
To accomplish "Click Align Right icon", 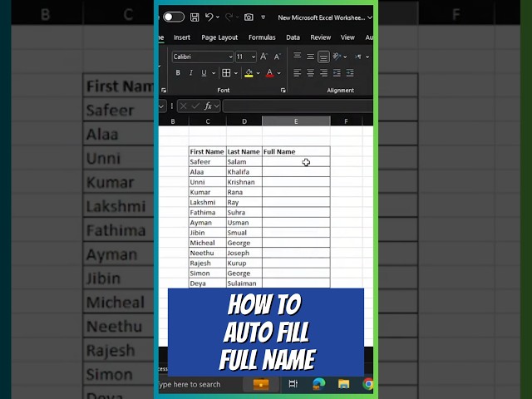I will tap(323, 73).
